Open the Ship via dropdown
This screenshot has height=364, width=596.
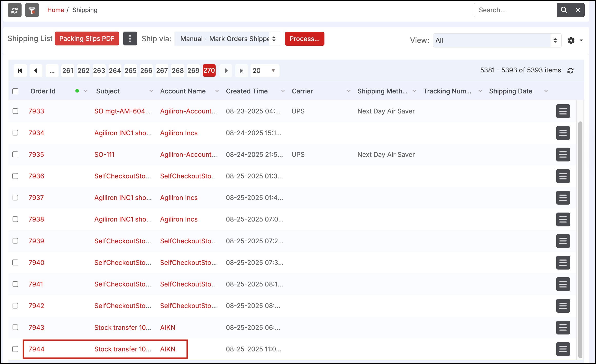click(227, 39)
